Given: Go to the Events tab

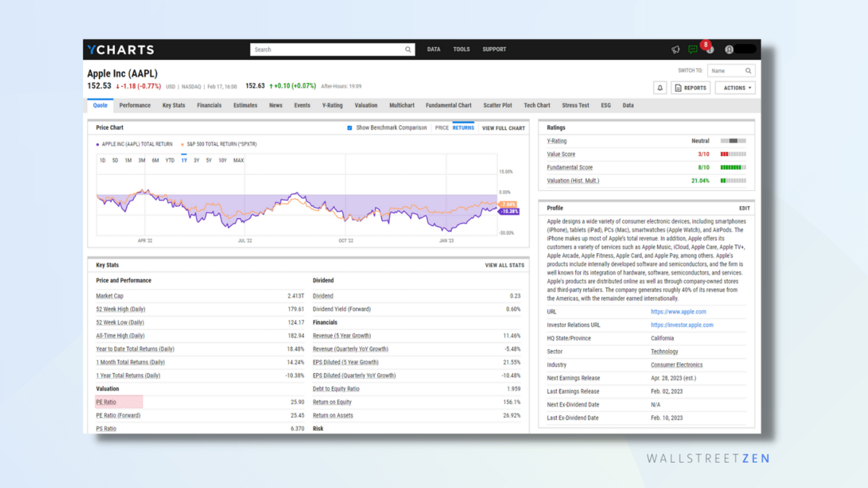Looking at the screenshot, I should (302, 106).
